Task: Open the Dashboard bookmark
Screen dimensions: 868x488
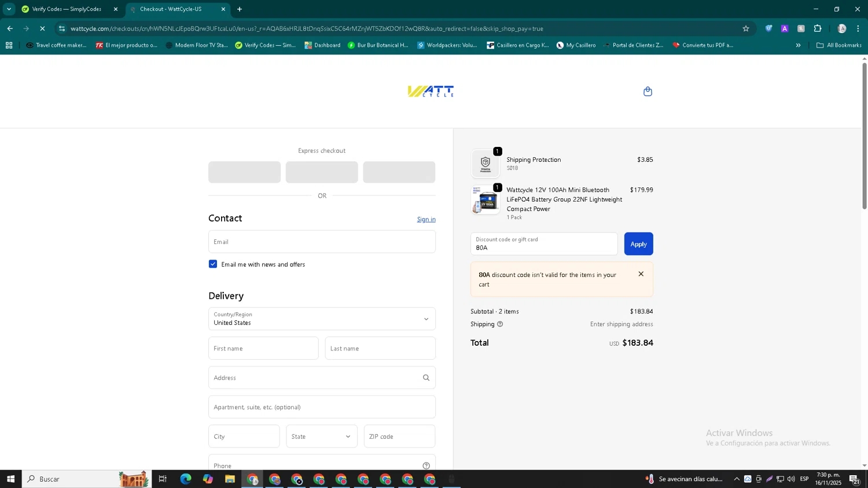Action: pyautogui.click(x=322, y=45)
